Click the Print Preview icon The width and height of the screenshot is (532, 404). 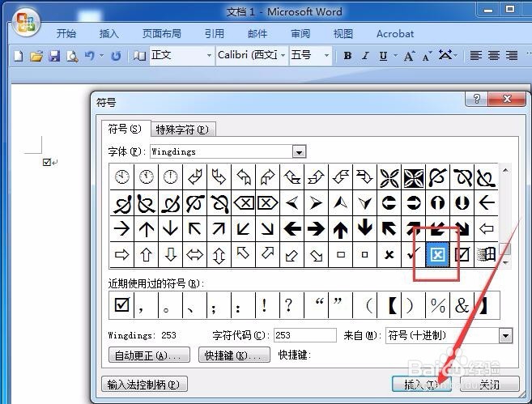[x=72, y=56]
